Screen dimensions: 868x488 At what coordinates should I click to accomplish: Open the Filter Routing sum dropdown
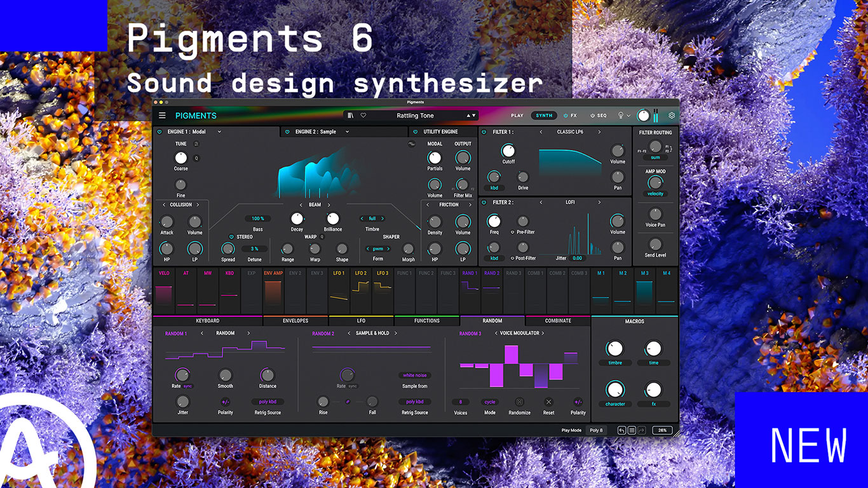click(655, 157)
